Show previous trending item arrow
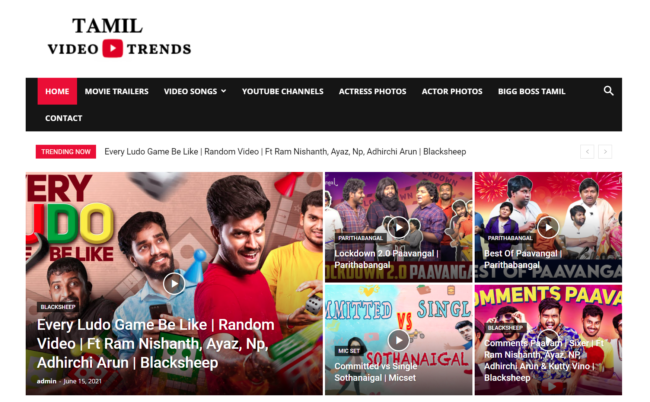Image resolution: width=650 pixels, height=402 pixels. point(587,152)
